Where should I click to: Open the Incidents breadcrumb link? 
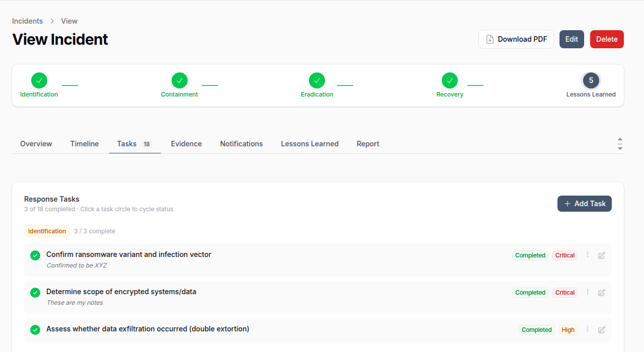27,21
